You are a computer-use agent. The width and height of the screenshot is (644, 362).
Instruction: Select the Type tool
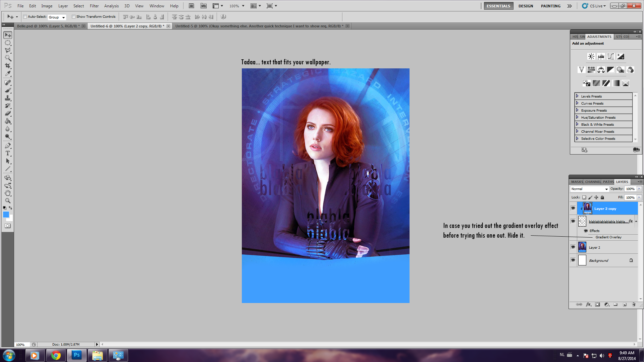[x=8, y=153]
